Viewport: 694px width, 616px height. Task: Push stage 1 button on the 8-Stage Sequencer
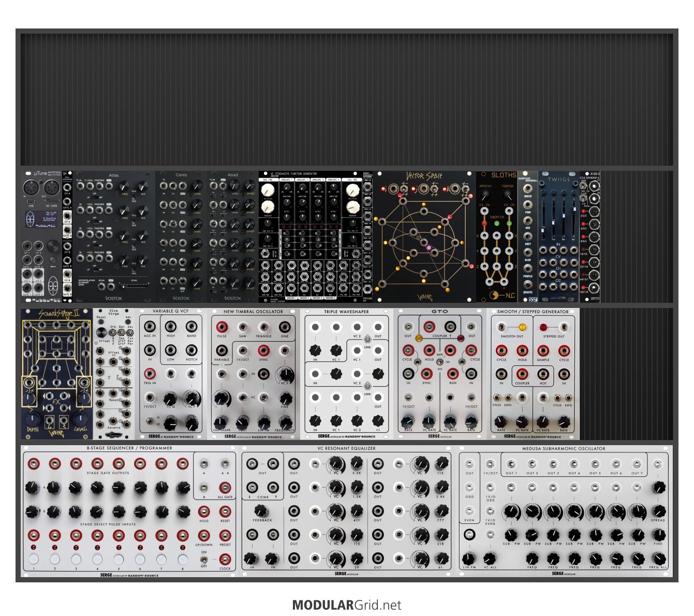pos(34,560)
